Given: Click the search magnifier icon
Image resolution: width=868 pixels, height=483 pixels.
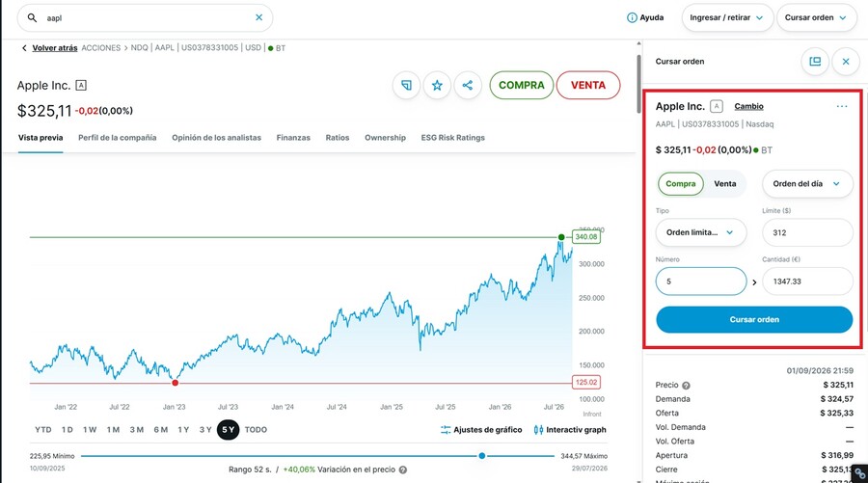Looking at the screenshot, I should [32, 17].
